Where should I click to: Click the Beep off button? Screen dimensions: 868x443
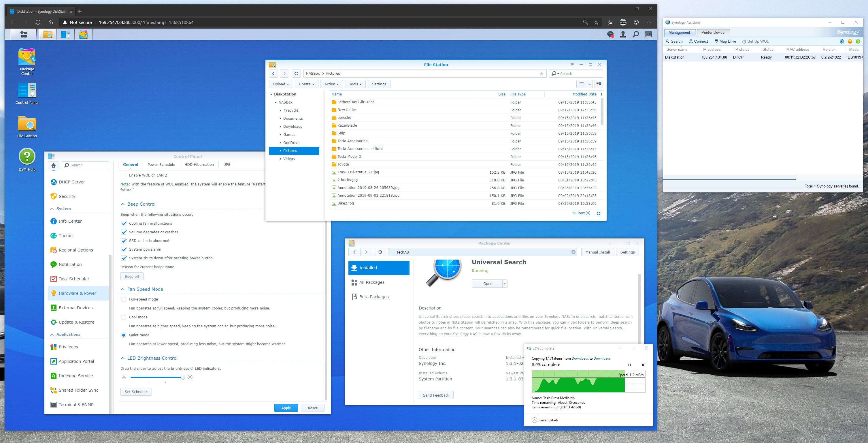click(132, 277)
